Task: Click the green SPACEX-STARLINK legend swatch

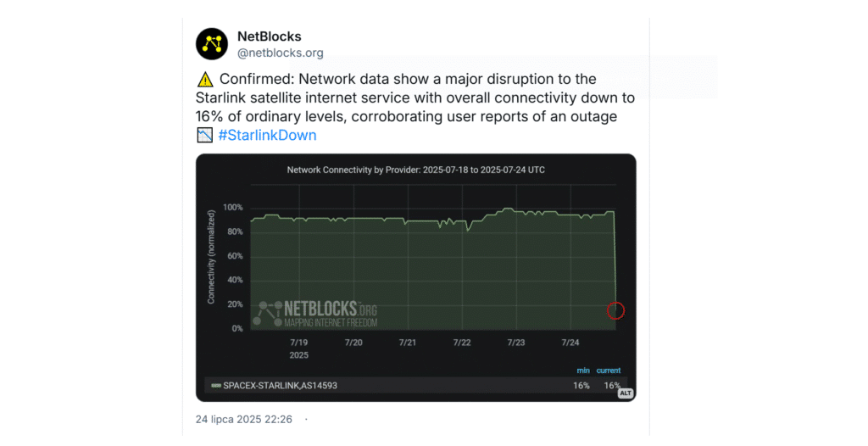Action: 216,386
